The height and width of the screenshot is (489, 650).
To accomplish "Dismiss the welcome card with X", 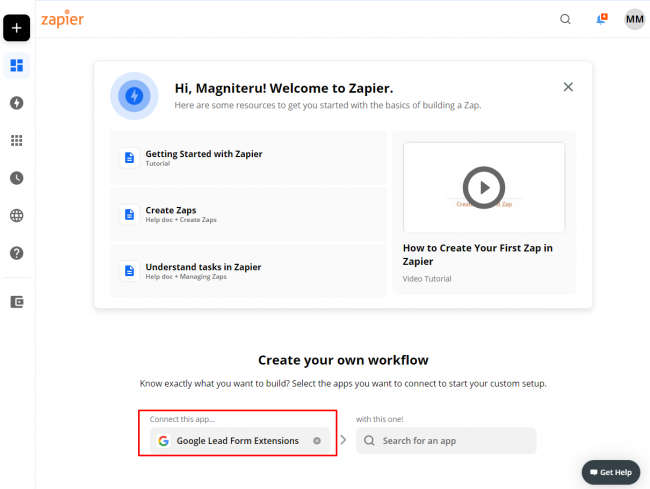I will (568, 87).
